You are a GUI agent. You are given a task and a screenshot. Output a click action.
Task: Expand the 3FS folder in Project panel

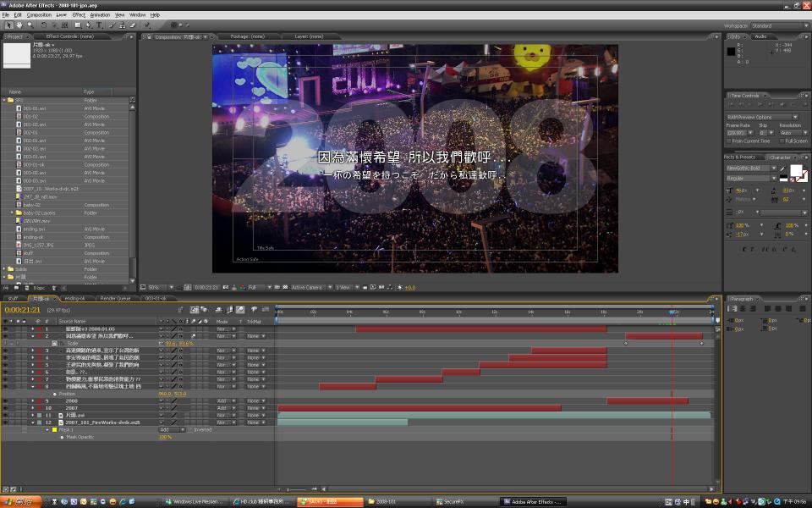(x=5, y=100)
